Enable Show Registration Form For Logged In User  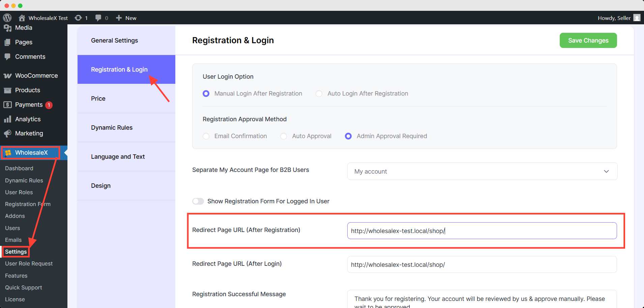coord(198,201)
